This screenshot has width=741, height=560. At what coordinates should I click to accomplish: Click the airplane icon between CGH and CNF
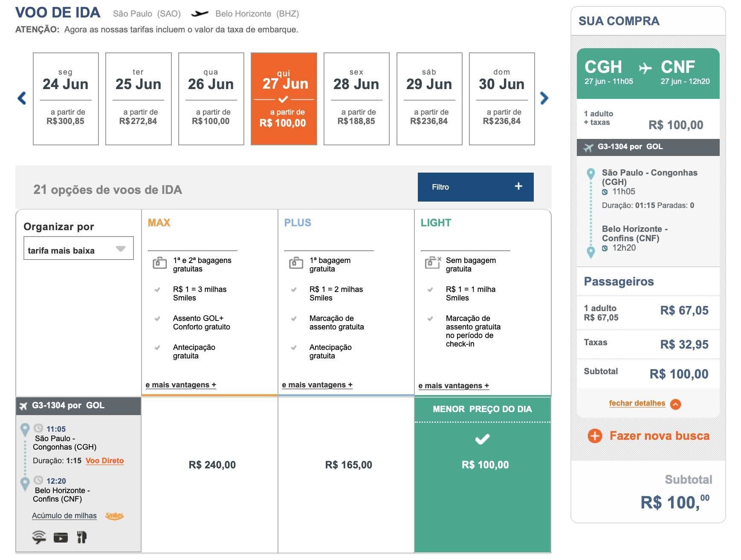645,68
